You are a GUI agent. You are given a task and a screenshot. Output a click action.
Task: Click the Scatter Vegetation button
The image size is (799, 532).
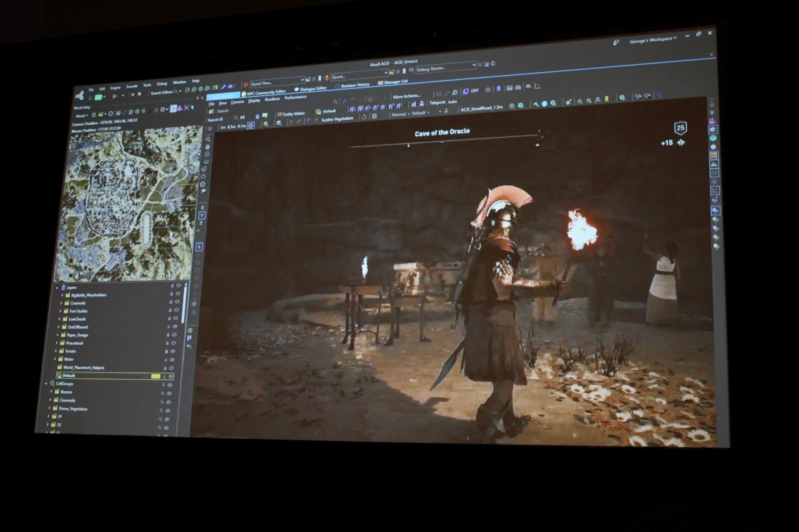pyautogui.click(x=337, y=118)
